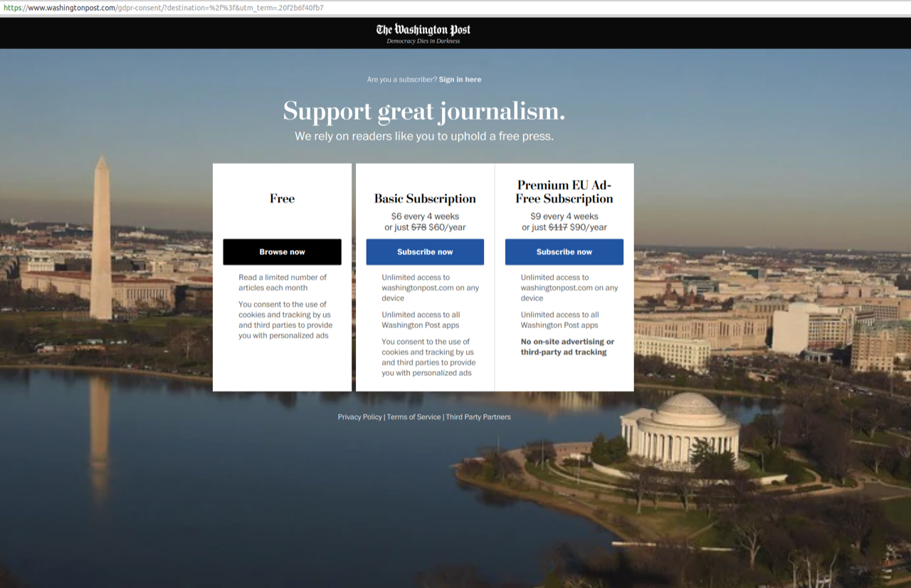Click 'Are you a subscriber?' text
This screenshot has width=911, height=588.
[x=402, y=80]
